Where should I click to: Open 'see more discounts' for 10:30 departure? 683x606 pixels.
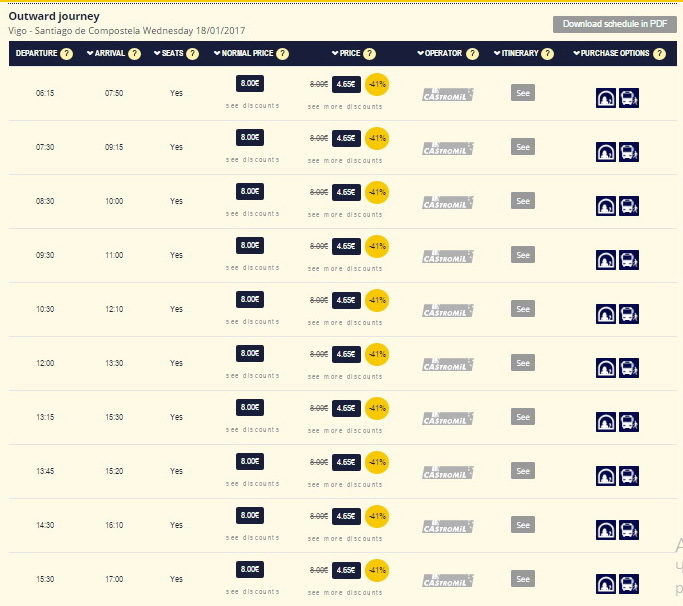point(345,322)
